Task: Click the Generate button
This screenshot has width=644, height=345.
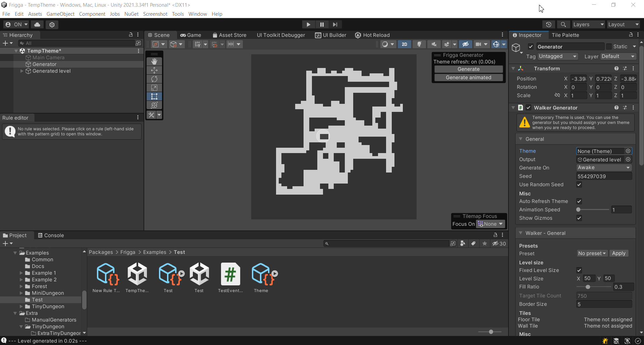Action: point(469,69)
